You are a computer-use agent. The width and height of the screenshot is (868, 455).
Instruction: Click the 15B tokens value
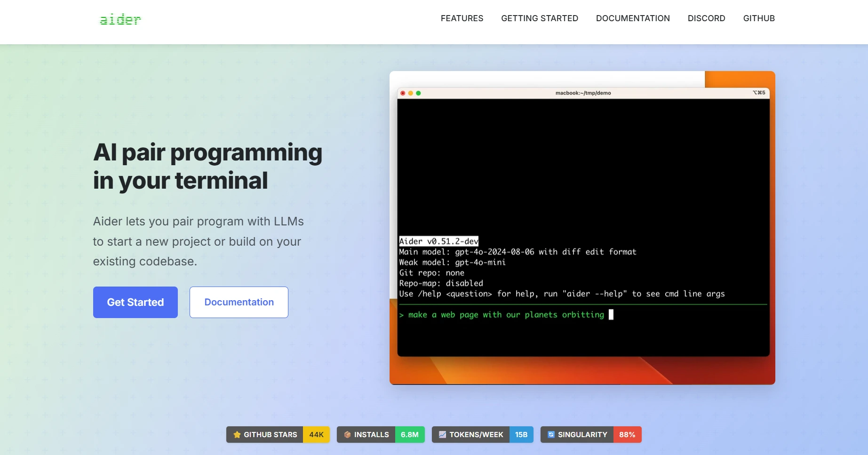click(x=521, y=435)
